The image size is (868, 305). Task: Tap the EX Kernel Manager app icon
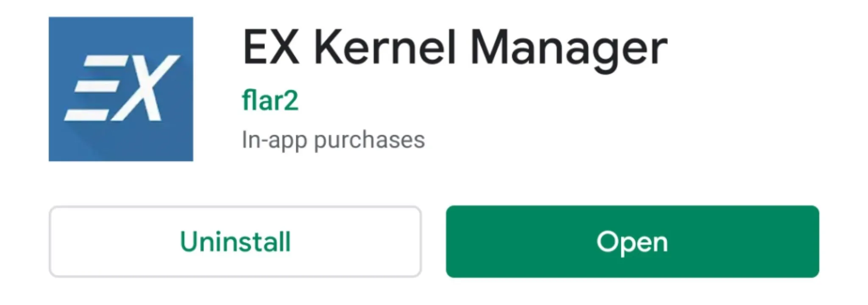121,89
